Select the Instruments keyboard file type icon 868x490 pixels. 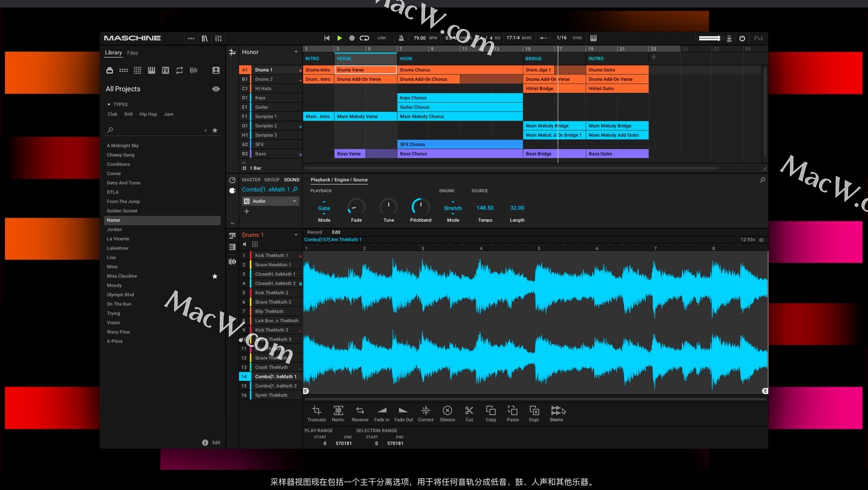[151, 70]
